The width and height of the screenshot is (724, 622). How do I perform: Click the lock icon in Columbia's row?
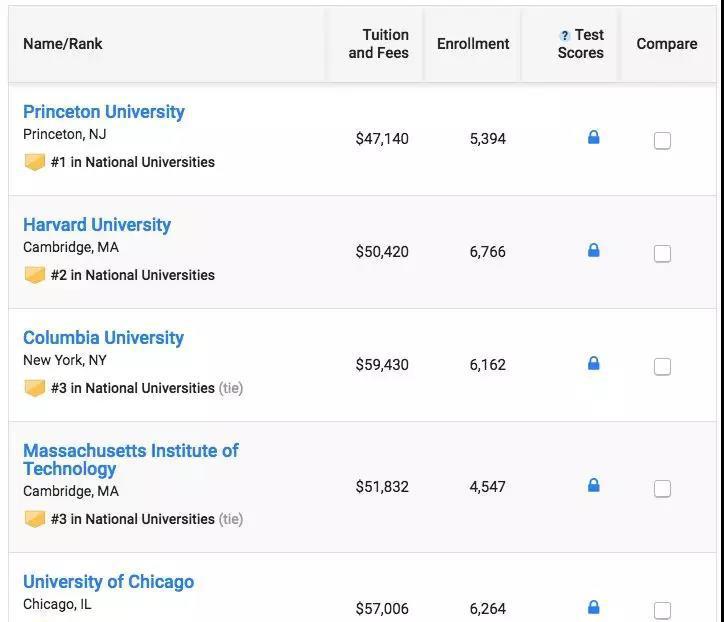(593, 364)
